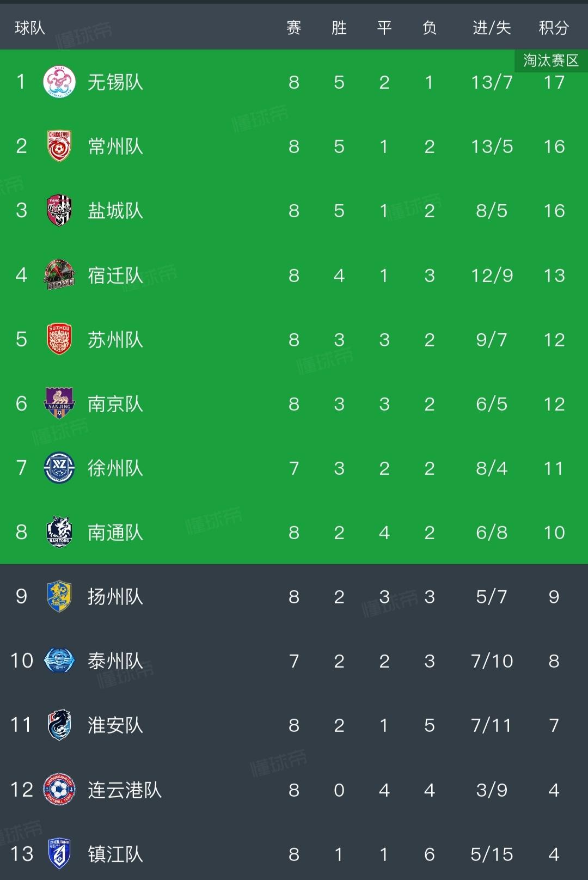This screenshot has height=880, width=588.
Task: Tap the 积分 column header
Action: [554, 28]
